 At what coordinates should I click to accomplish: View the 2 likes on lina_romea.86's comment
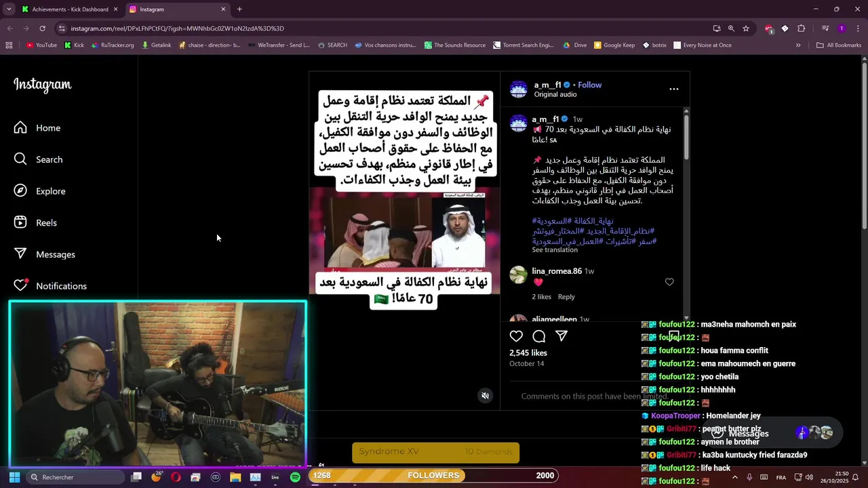coord(541,297)
